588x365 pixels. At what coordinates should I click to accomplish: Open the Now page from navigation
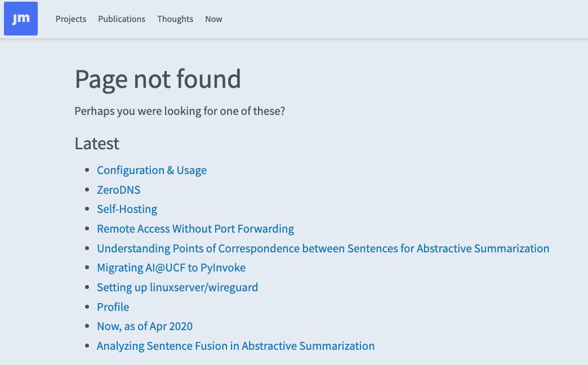coord(213,19)
